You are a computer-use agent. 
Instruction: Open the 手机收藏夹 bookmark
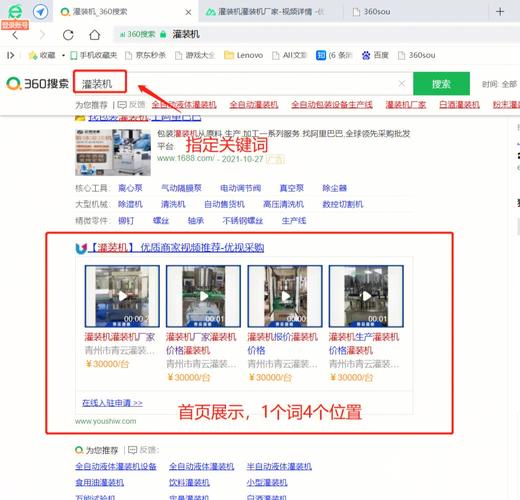94,55
